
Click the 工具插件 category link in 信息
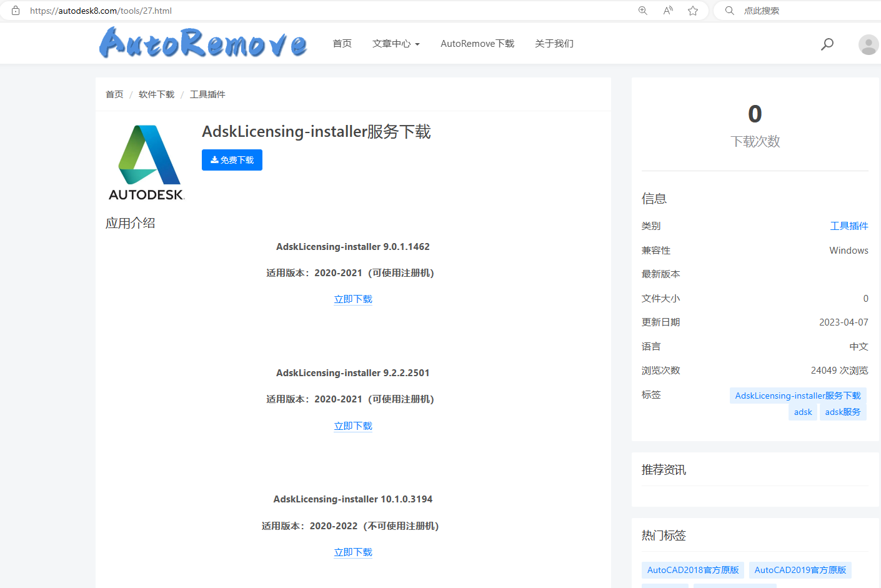coord(849,226)
